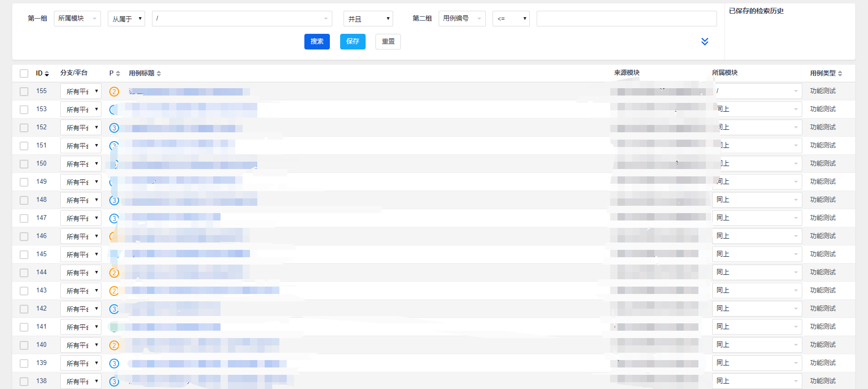Viewport: 868px width, 389px height.
Task: Click the ID cell 143
Action: pyautogui.click(x=42, y=291)
